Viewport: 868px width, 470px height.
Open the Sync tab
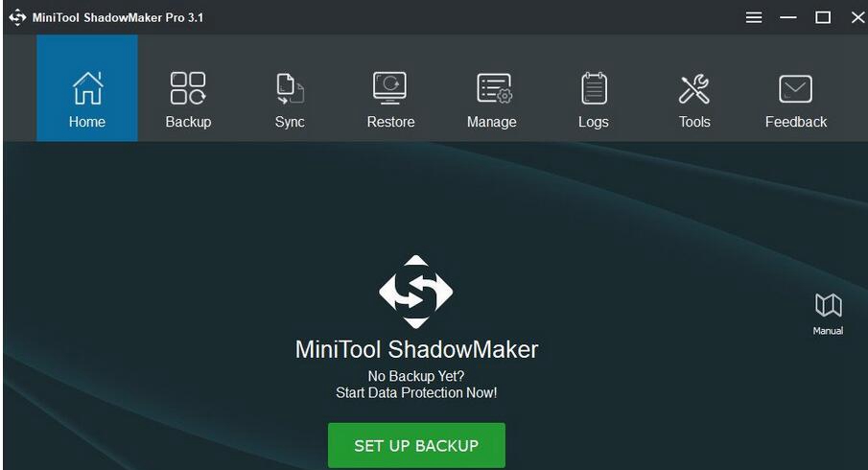[x=290, y=100]
